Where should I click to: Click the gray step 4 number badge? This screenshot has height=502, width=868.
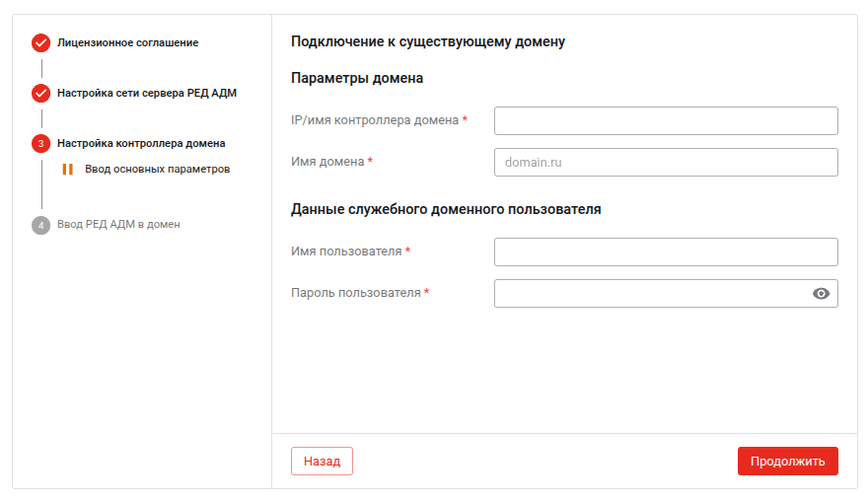point(40,225)
